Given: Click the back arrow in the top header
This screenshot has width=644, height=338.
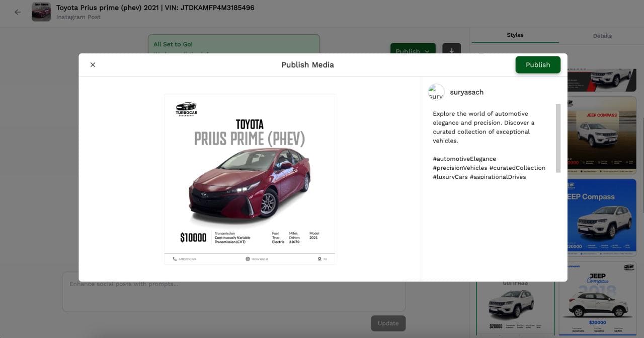Looking at the screenshot, I should point(18,12).
